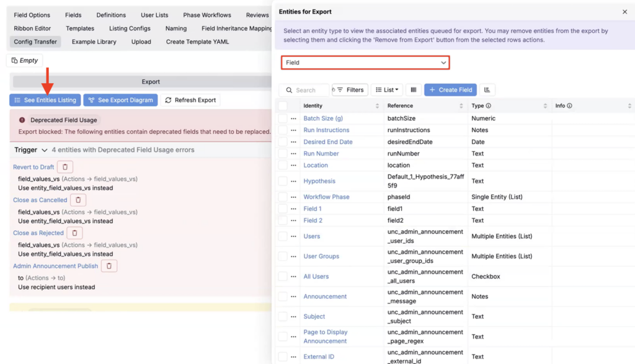Delete Admin Announcement Publish trigger
Viewport: 635px width, 364px height.
pos(109,266)
